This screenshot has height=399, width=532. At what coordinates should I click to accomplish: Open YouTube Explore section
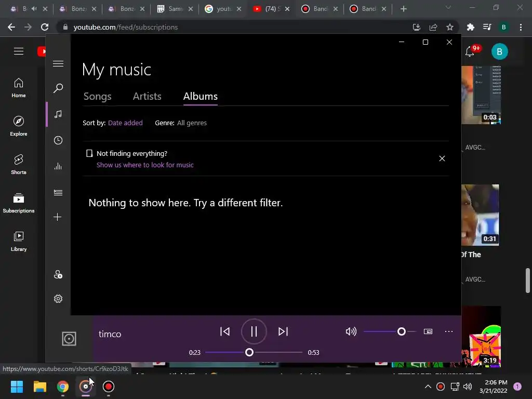coord(19,126)
